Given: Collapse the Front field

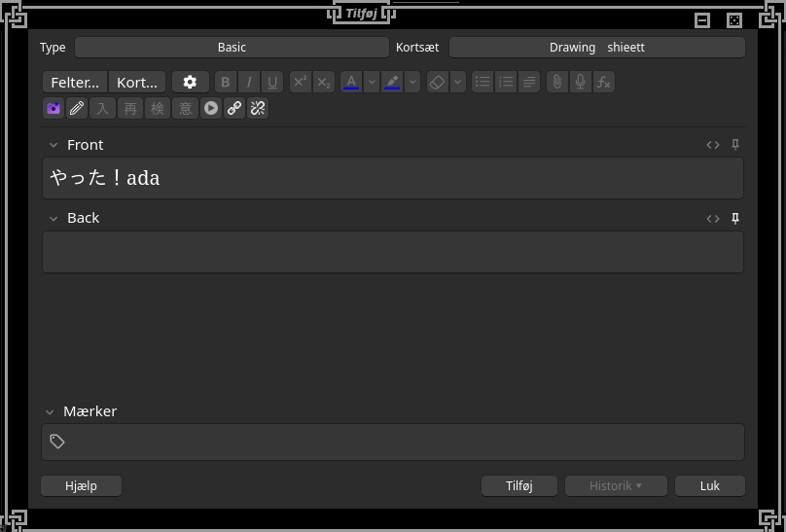Looking at the screenshot, I should [54, 145].
